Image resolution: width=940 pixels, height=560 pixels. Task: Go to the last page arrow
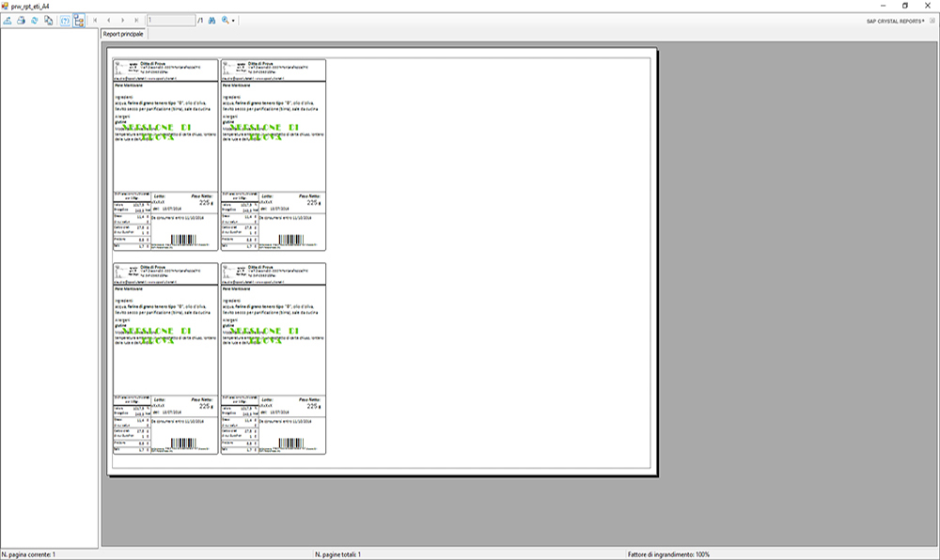(136, 21)
